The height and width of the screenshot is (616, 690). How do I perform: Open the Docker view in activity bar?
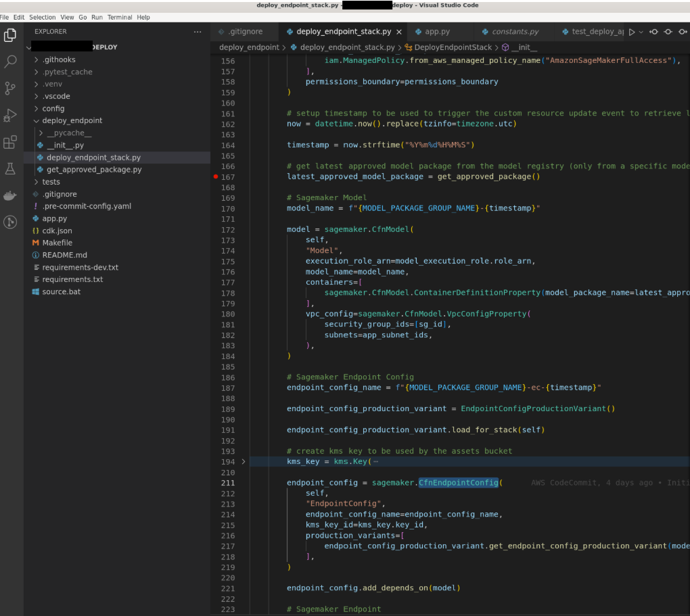tap(10, 195)
